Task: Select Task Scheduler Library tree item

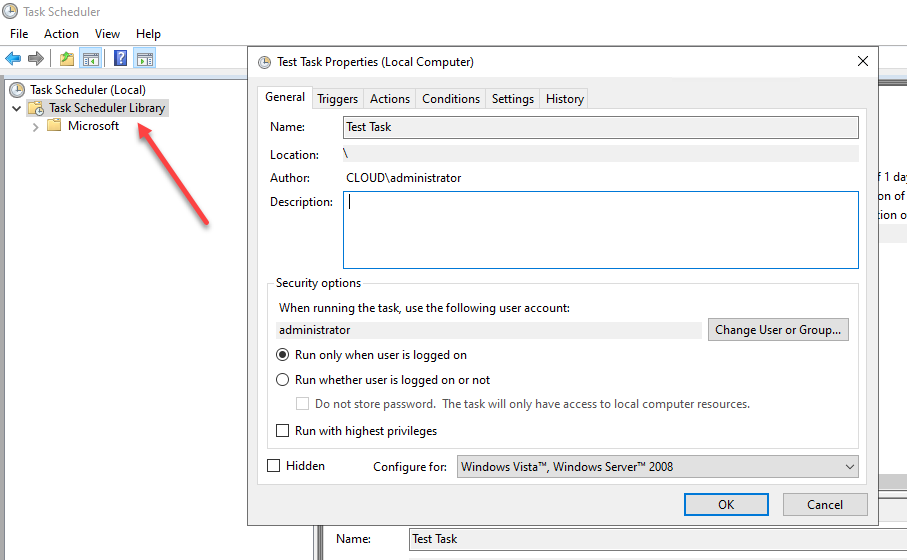Action: click(x=107, y=108)
